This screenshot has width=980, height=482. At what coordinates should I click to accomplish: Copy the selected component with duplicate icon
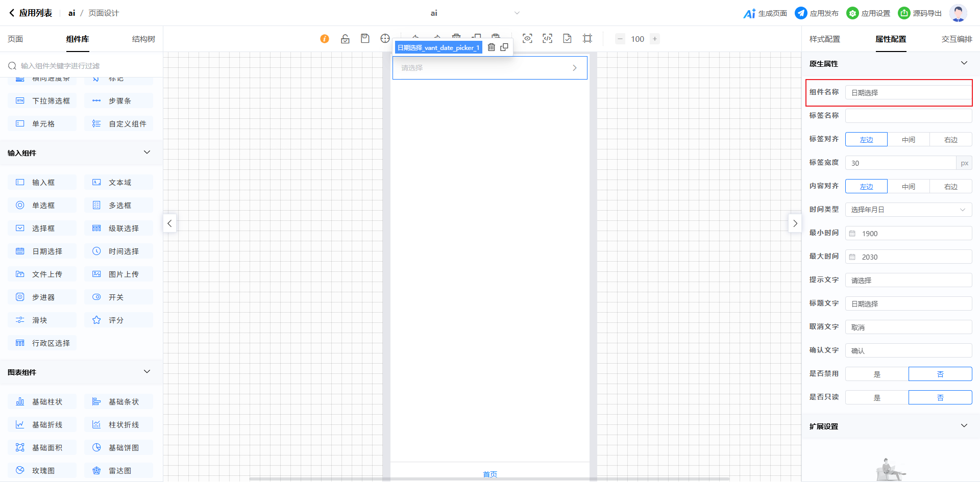pyautogui.click(x=504, y=47)
